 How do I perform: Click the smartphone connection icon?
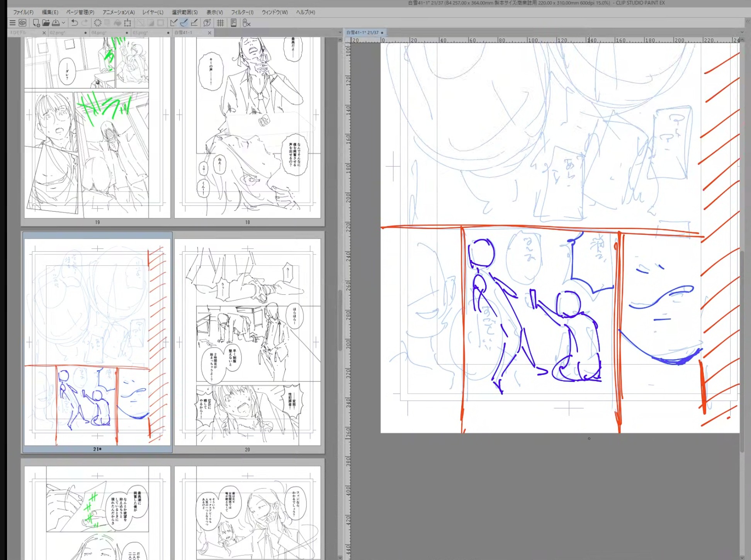[233, 23]
